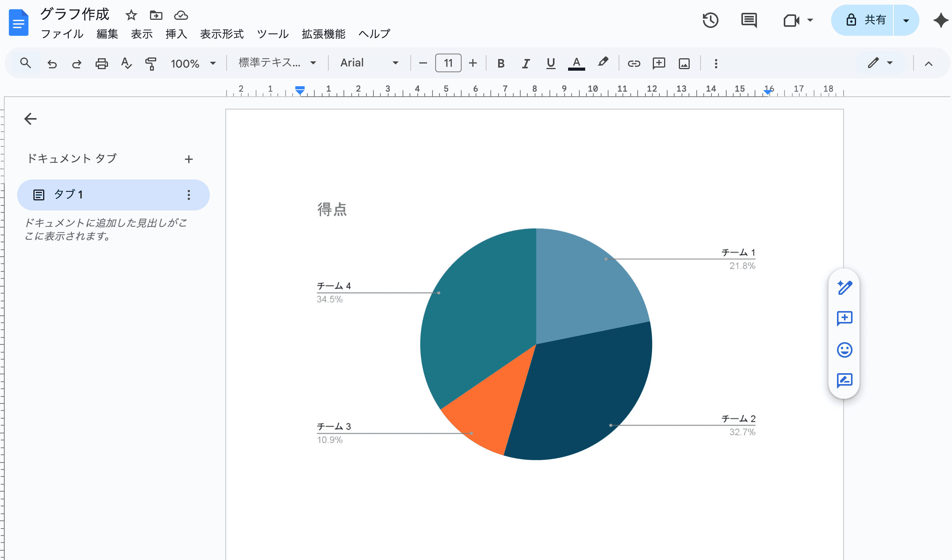Screen dimensions: 952x560
Task: Select the paint format tool
Action: tap(151, 63)
